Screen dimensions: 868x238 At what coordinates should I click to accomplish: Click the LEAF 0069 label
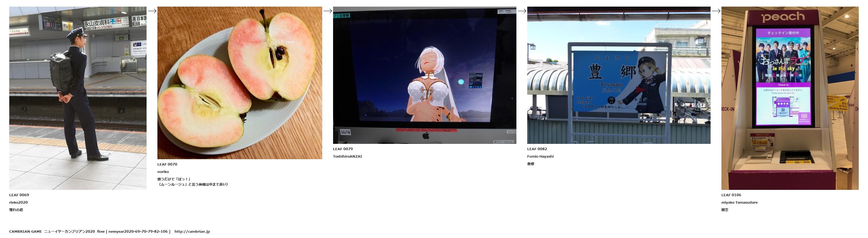[x=19, y=195]
